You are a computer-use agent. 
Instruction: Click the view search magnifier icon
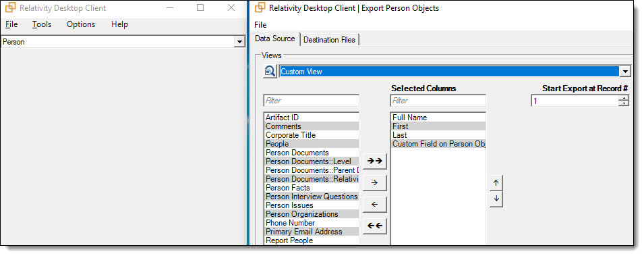click(x=270, y=71)
